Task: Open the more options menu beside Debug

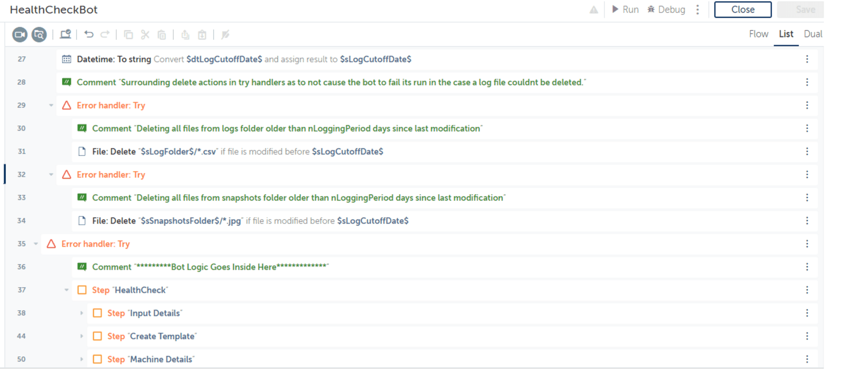Action: click(x=698, y=10)
